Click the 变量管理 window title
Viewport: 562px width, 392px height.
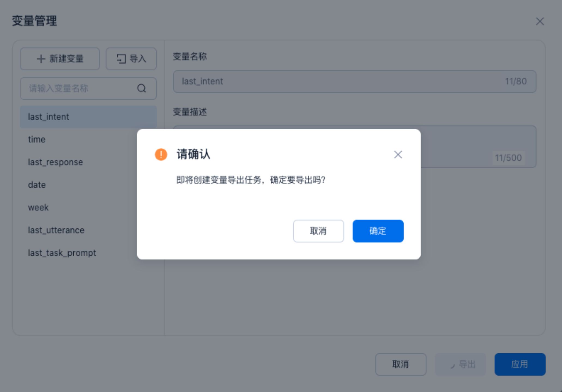(34, 21)
